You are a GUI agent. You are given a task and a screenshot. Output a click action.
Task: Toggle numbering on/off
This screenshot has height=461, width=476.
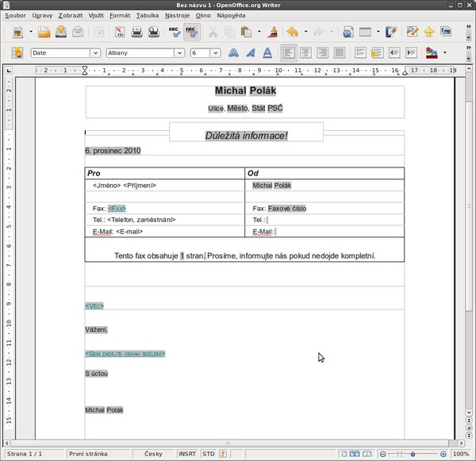click(360, 53)
